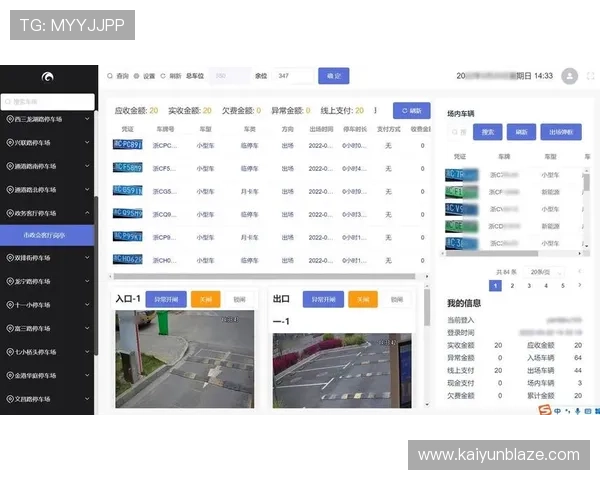Click the search field in 场内车辆 panel
Screen dimensions: 600x480
click(x=458, y=132)
